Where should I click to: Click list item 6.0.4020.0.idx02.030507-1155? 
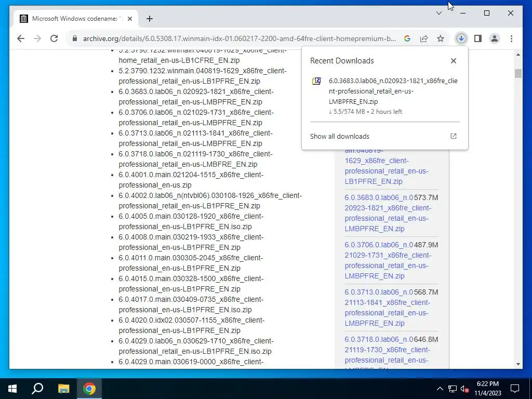[191, 325]
